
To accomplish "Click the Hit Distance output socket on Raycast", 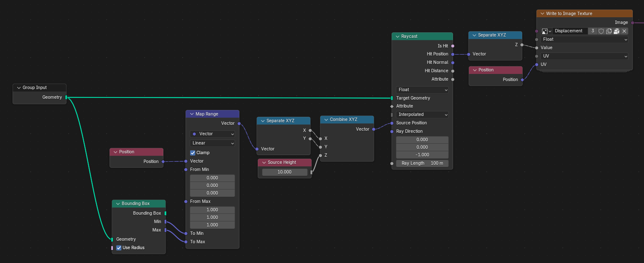I will point(453,71).
